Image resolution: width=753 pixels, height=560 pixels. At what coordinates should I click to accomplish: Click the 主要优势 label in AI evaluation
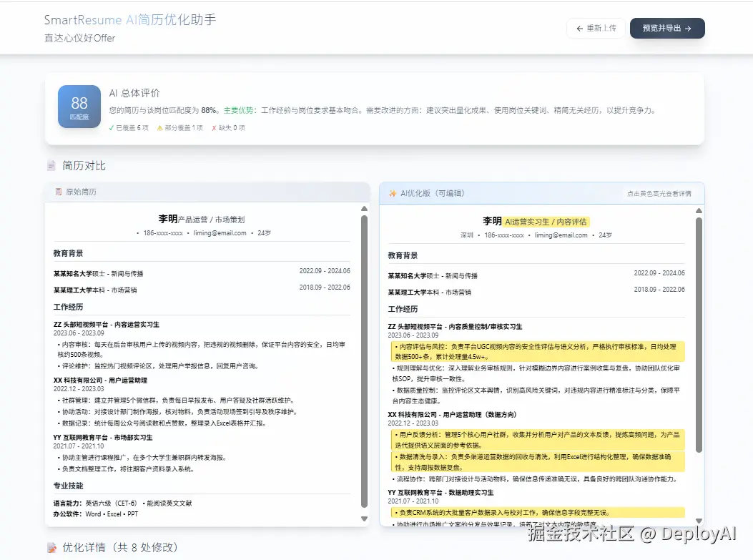click(240, 110)
